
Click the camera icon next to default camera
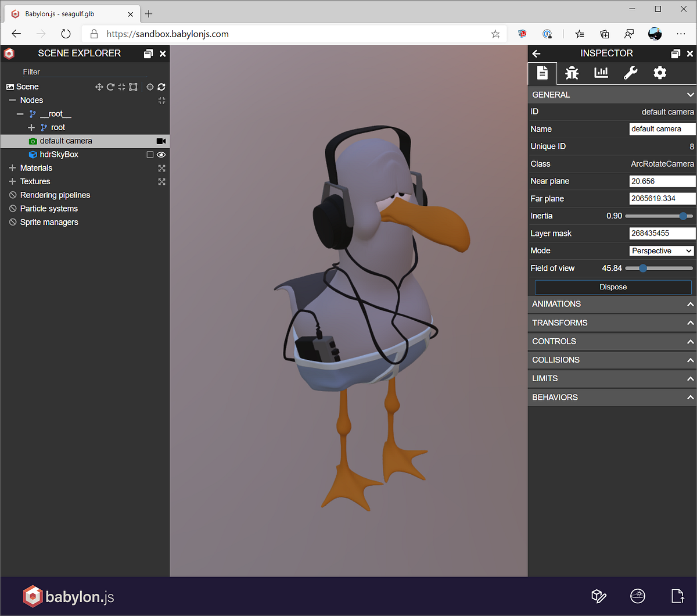[x=161, y=141]
